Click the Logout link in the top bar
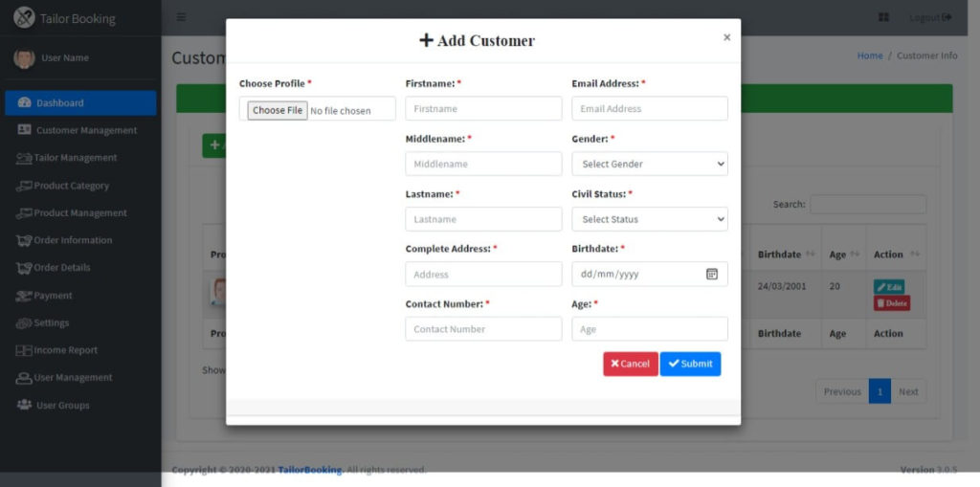 tap(930, 17)
